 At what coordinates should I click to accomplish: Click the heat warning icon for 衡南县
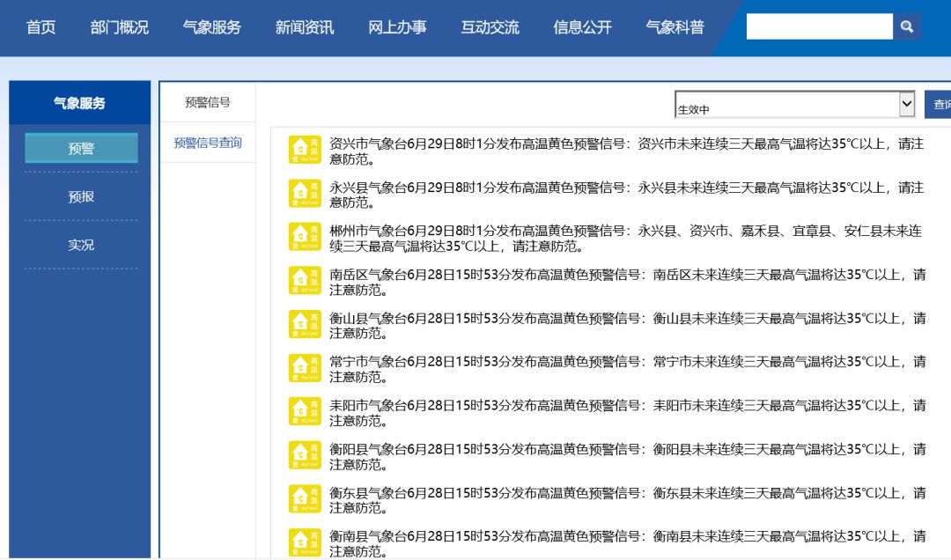click(305, 543)
